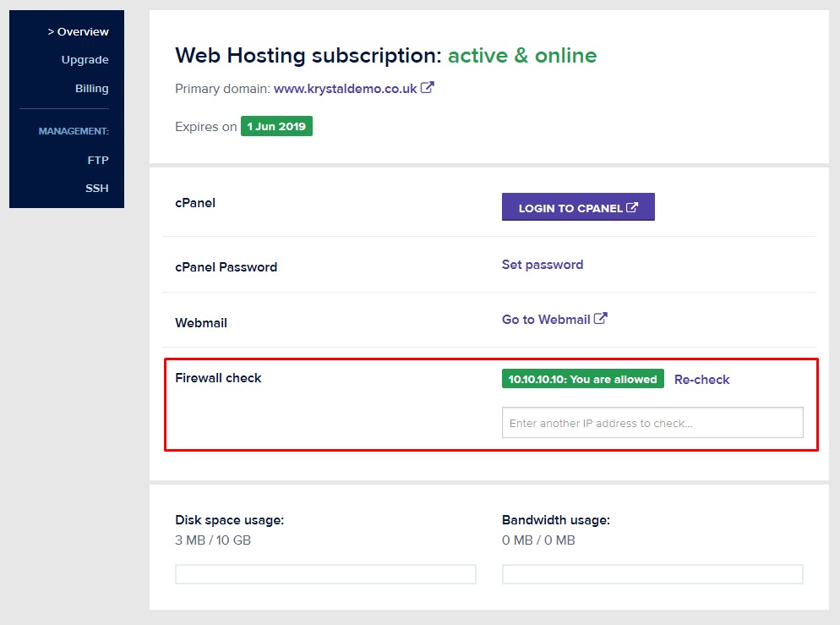
Task: Click the disk space usage bar
Action: click(325, 574)
